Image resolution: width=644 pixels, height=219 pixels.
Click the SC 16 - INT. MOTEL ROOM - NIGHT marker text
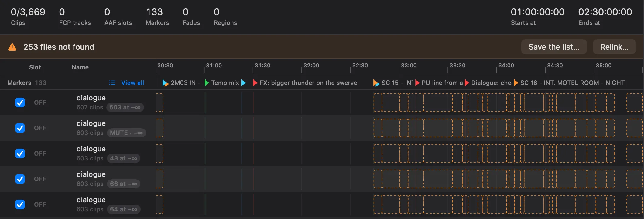(573, 83)
